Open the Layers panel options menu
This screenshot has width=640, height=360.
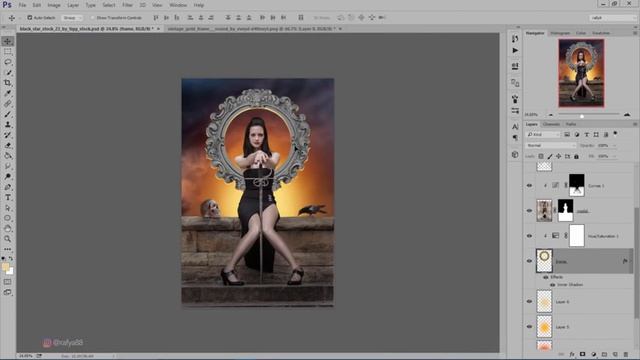click(x=635, y=124)
